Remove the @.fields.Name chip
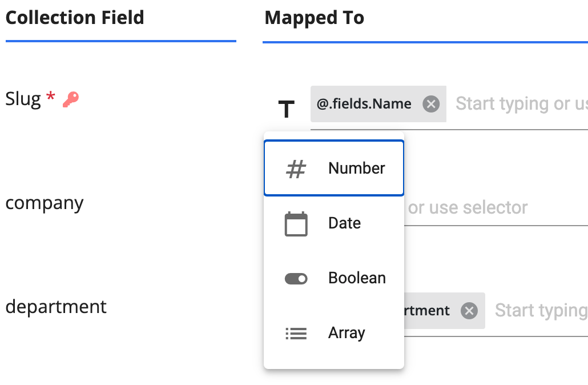 [x=431, y=104]
